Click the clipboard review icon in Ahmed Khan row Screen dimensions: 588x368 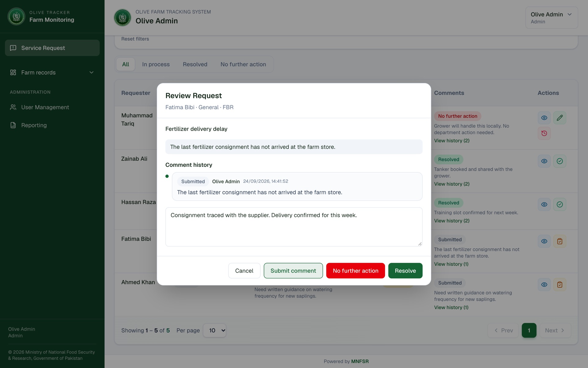(560, 284)
